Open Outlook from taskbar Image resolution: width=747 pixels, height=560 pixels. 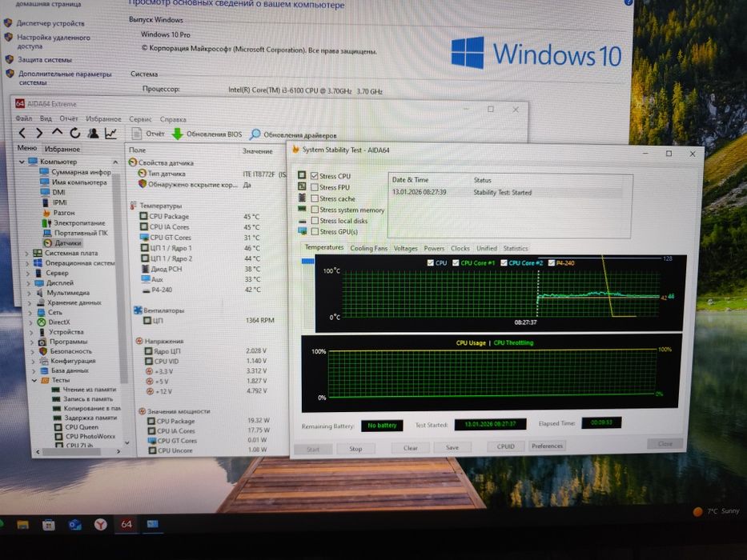[x=74, y=525]
